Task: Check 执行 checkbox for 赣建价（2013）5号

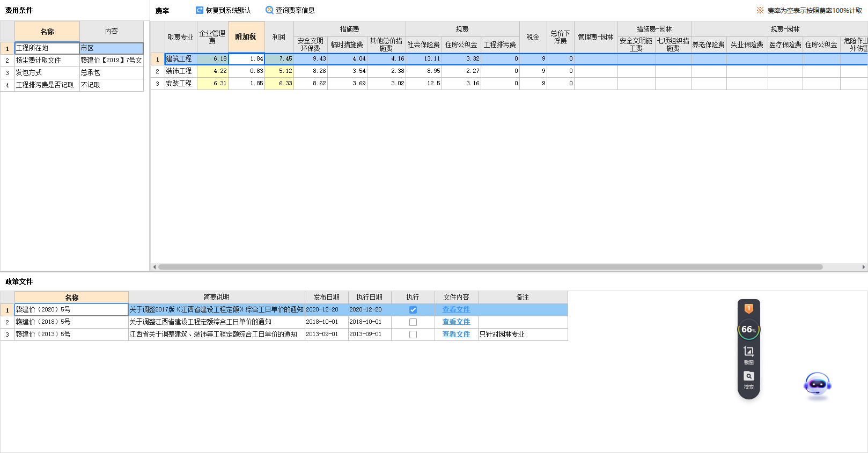Action: [x=413, y=335]
